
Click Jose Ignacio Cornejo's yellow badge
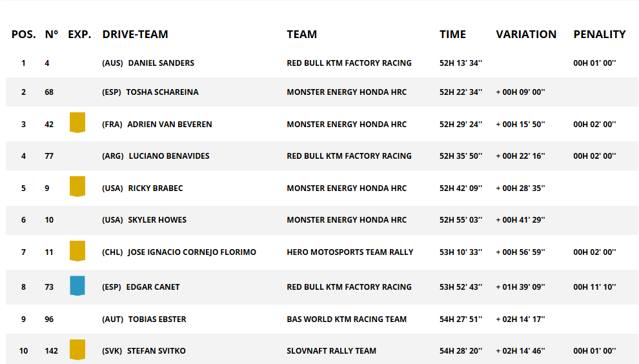(x=77, y=250)
